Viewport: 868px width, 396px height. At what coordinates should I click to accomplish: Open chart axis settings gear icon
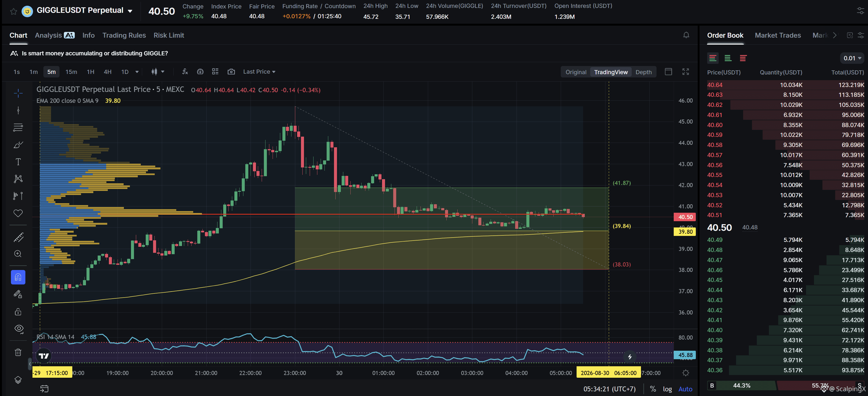pos(685,373)
